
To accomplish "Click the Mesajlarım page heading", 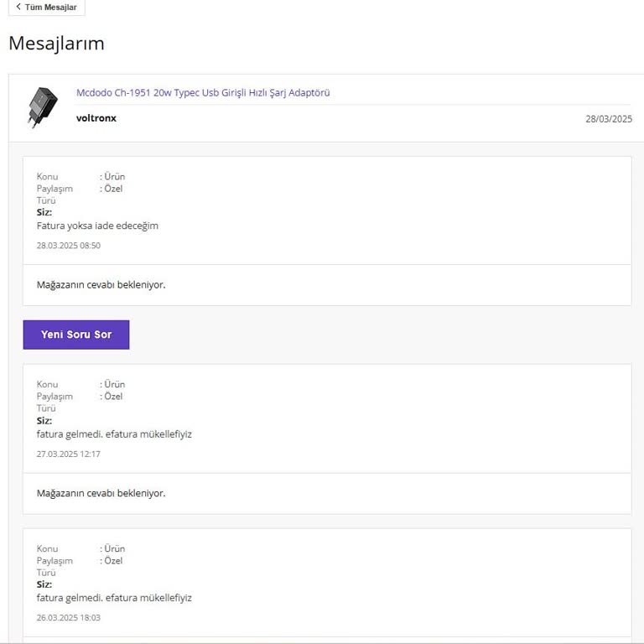I will (x=56, y=44).
